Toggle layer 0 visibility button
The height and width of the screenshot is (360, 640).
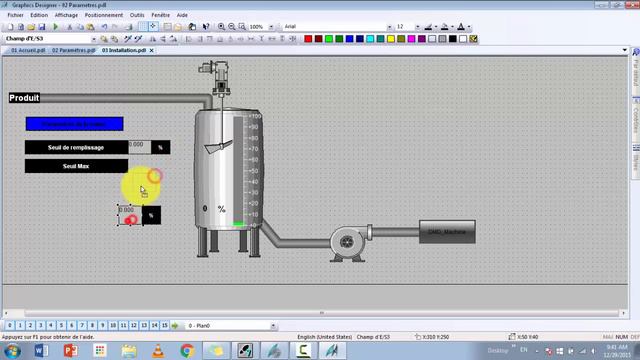point(10,326)
